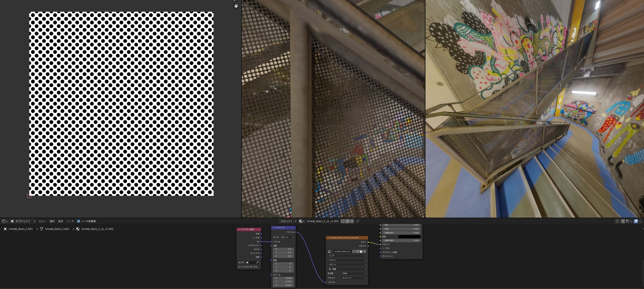
Task: Click the scale X field showing 16.000
Action: (x=283, y=278)
